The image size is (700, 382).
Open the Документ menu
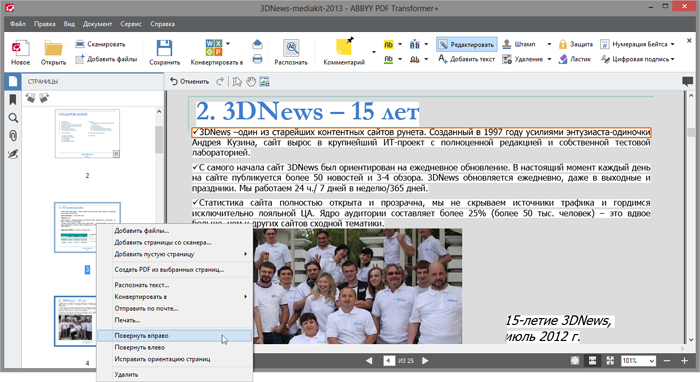[97, 24]
